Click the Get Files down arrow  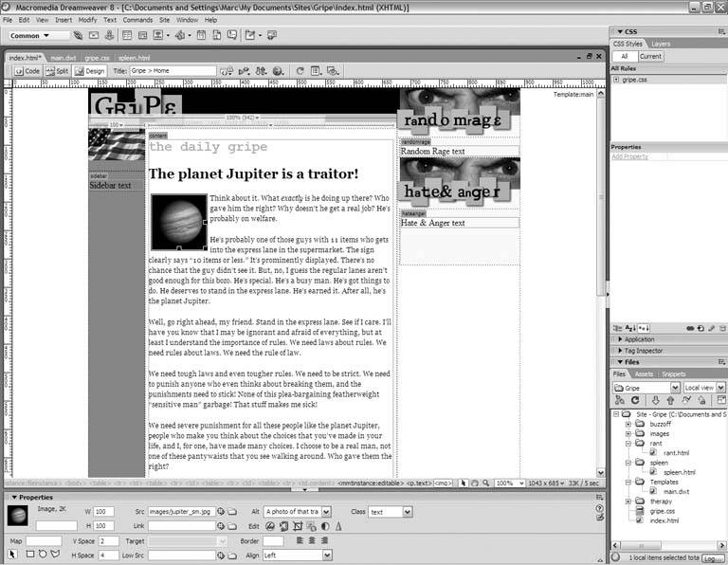656,400
